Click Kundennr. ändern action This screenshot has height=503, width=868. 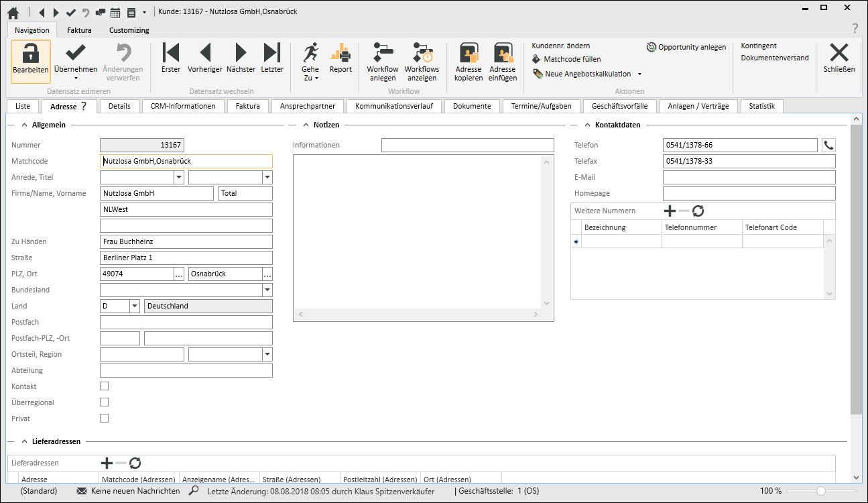(560, 46)
